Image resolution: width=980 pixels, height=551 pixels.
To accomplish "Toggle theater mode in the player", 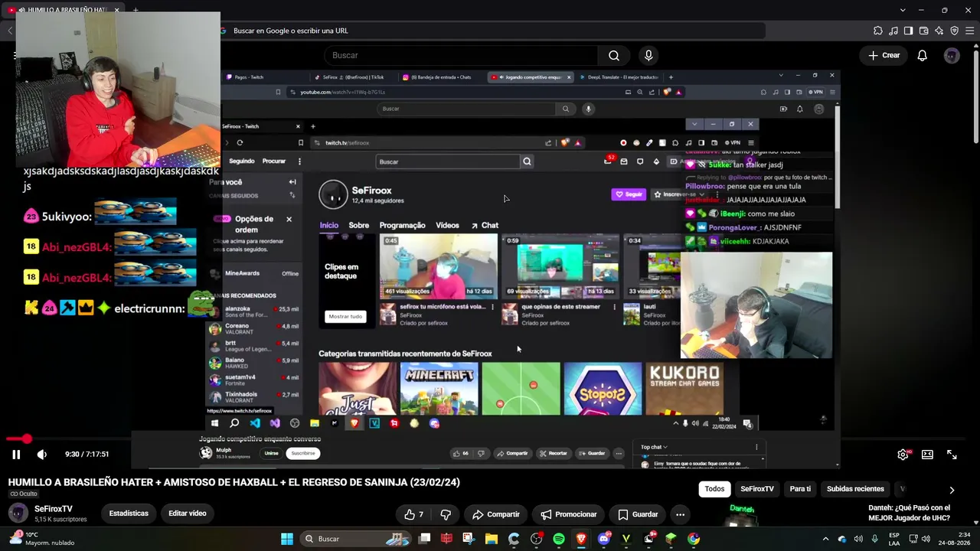I will (927, 455).
